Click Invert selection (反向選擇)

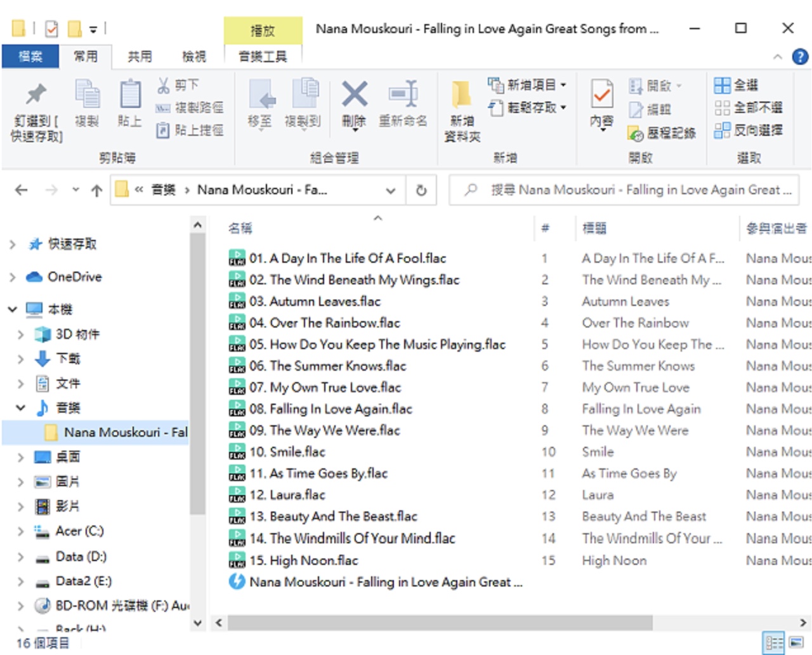point(749,131)
